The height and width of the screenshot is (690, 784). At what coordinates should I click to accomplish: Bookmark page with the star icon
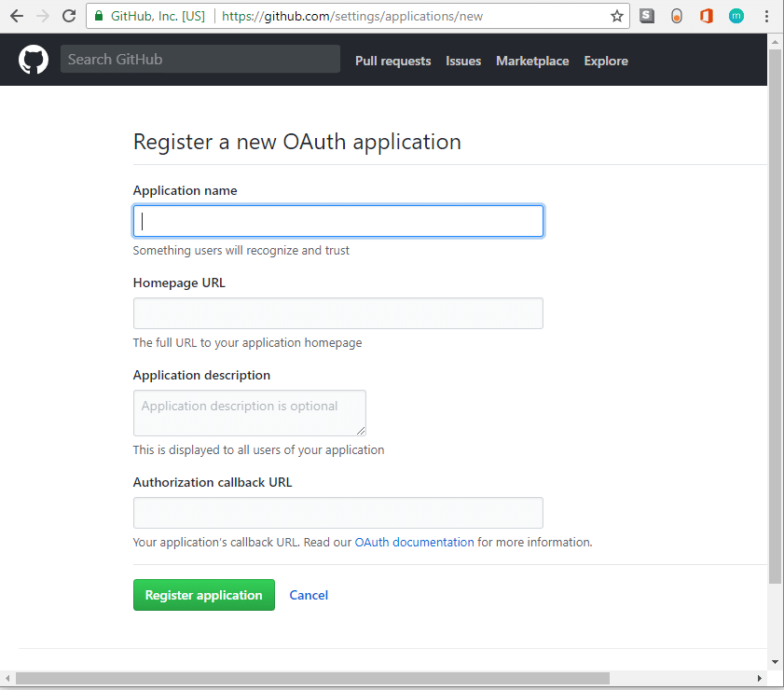point(617,16)
